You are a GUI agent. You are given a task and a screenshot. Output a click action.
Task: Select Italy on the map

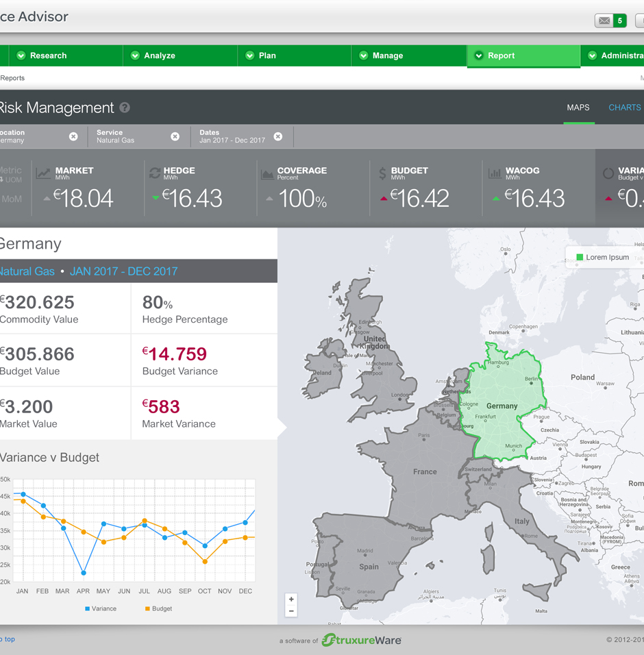[521, 521]
